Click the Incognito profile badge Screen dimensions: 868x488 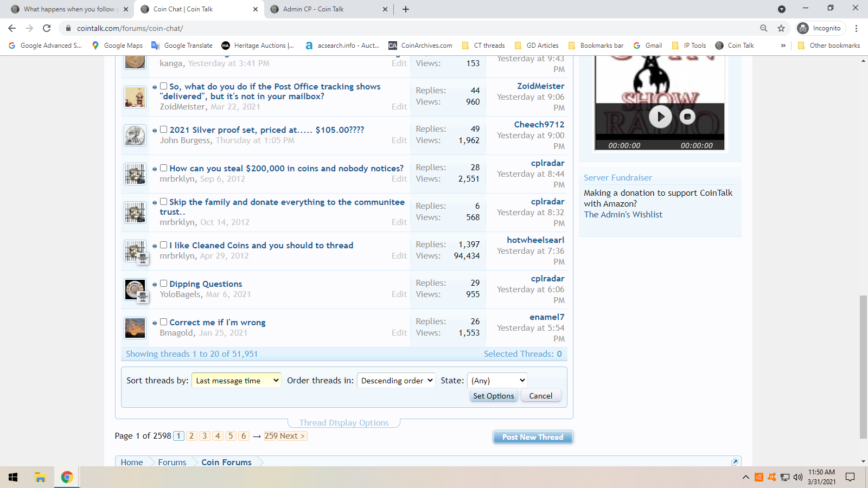point(820,28)
